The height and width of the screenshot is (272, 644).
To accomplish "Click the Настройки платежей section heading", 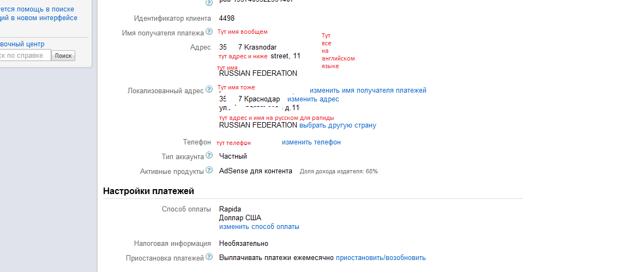I will coord(148,191).
